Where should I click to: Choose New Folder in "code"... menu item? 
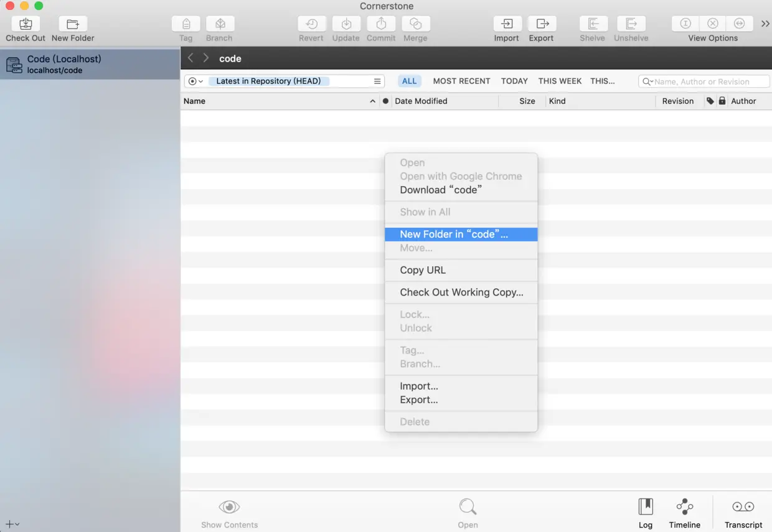(x=461, y=234)
